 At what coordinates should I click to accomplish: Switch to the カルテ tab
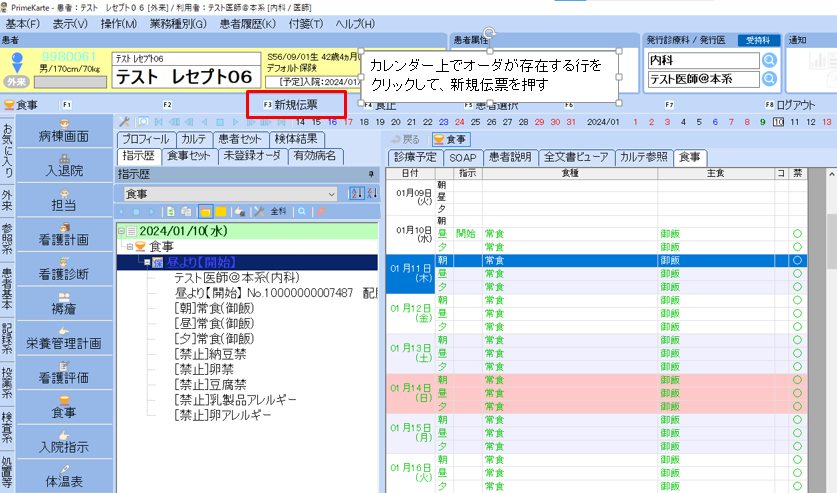pyautogui.click(x=194, y=139)
